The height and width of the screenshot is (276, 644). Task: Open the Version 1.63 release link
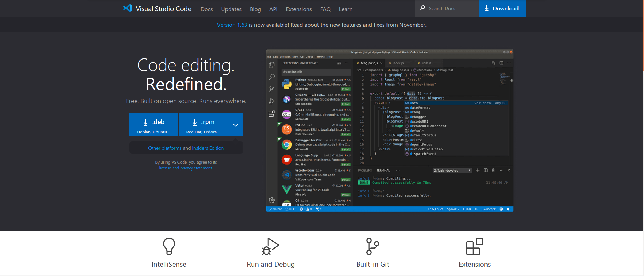point(232,25)
